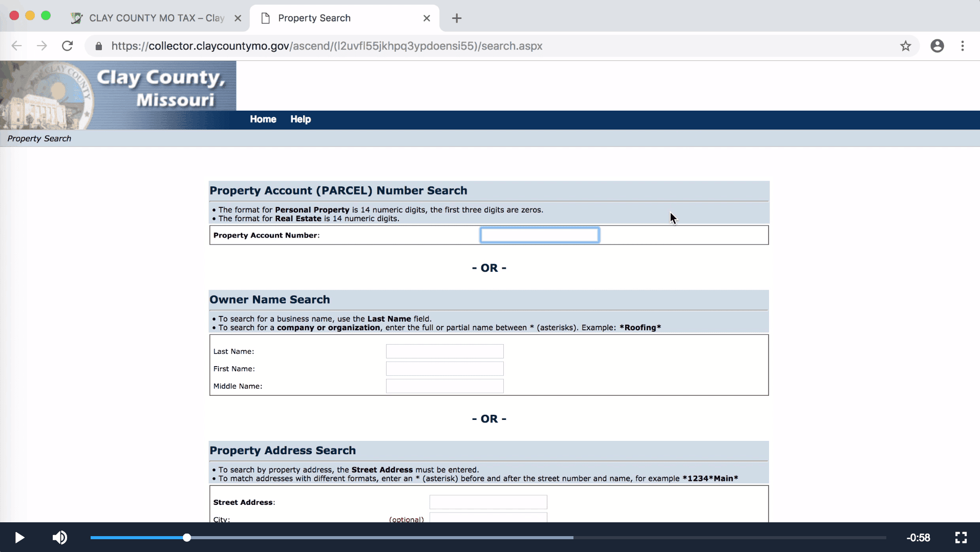
Task: Click into the First Name field
Action: 444,369
